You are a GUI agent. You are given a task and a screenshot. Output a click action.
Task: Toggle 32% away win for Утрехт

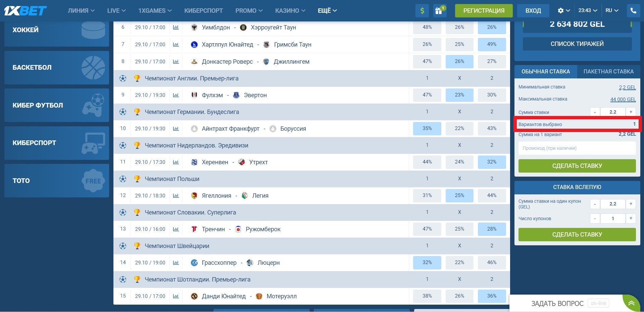[492, 162]
